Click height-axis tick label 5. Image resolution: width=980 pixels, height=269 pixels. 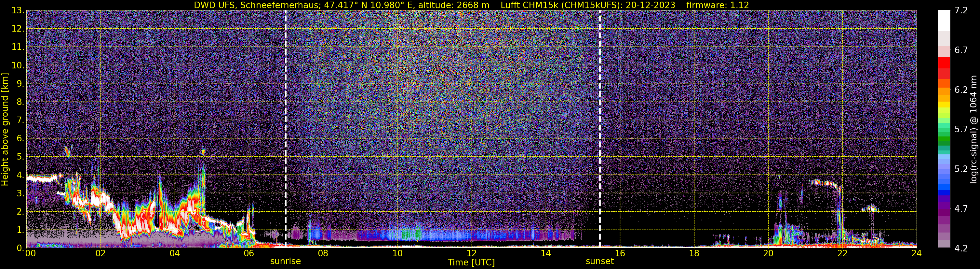20,157
